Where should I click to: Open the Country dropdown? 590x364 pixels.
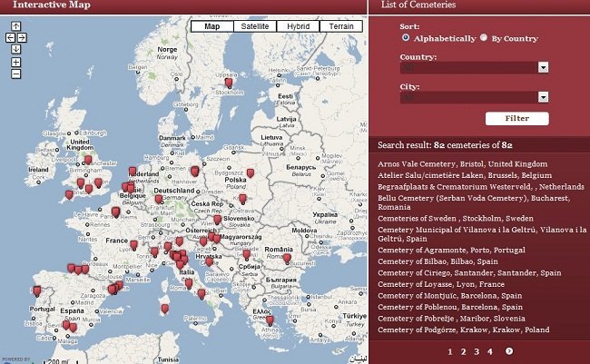(x=474, y=67)
